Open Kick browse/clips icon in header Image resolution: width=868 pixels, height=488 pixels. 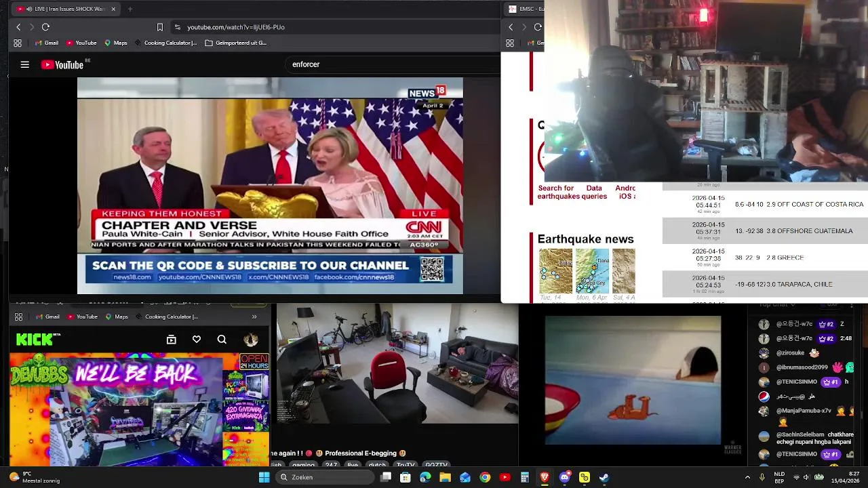(x=171, y=340)
